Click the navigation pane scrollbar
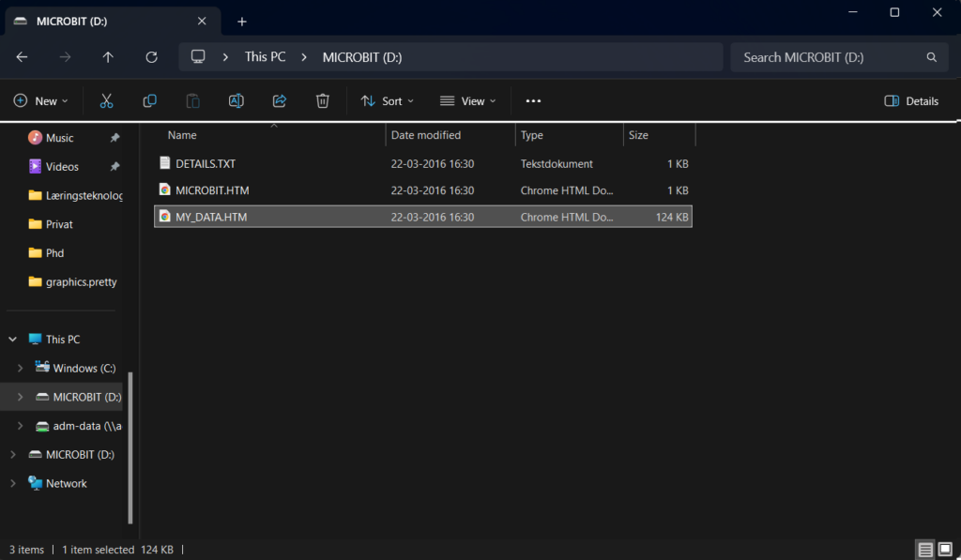961x560 pixels. click(x=130, y=447)
